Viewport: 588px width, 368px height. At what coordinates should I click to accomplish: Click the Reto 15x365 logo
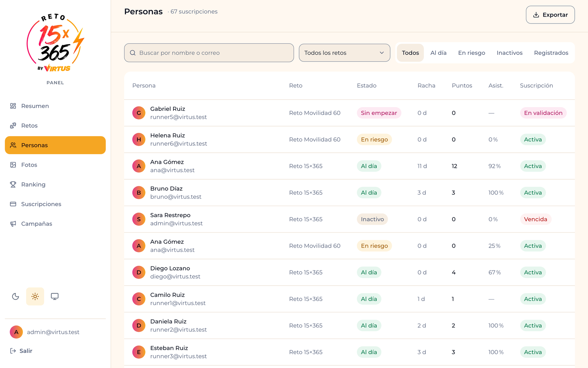(x=55, y=43)
